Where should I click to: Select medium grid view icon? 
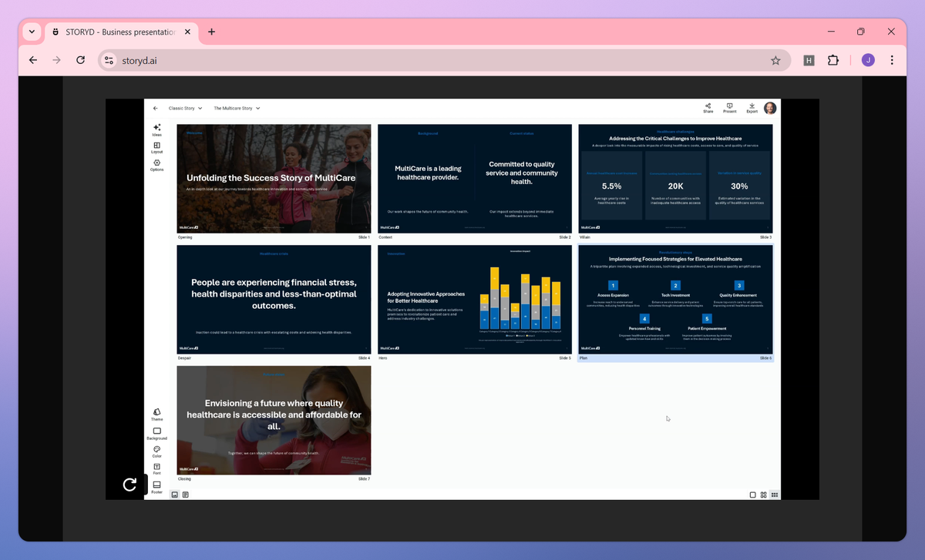(x=763, y=495)
